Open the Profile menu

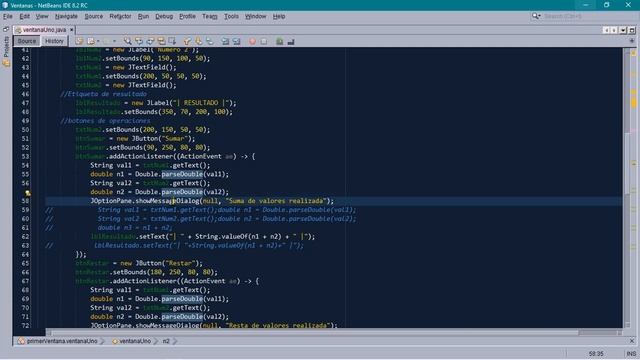point(187,16)
